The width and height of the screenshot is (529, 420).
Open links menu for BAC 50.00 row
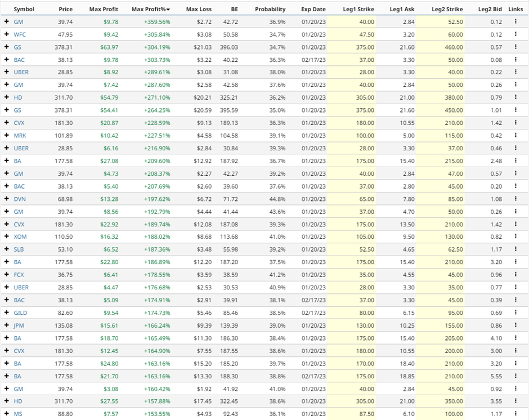click(515, 60)
